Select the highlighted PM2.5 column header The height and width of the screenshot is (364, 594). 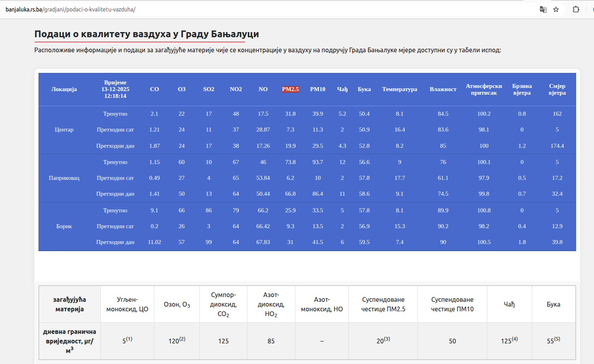pos(290,89)
